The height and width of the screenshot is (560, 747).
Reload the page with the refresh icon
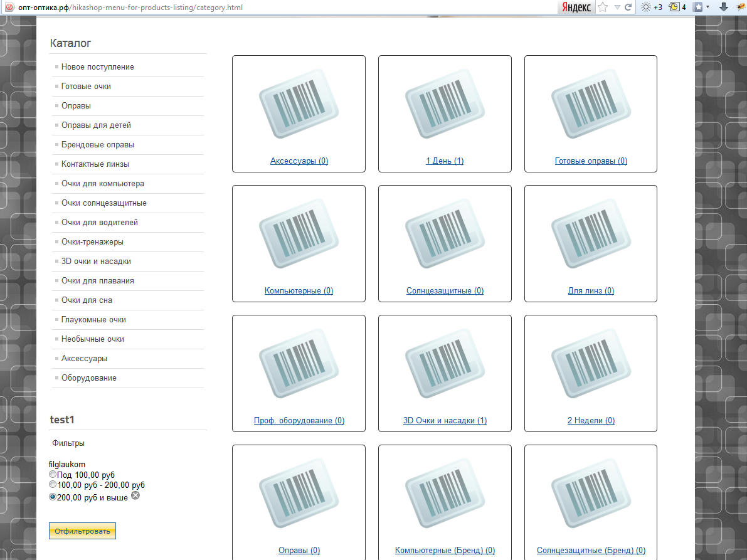click(628, 7)
